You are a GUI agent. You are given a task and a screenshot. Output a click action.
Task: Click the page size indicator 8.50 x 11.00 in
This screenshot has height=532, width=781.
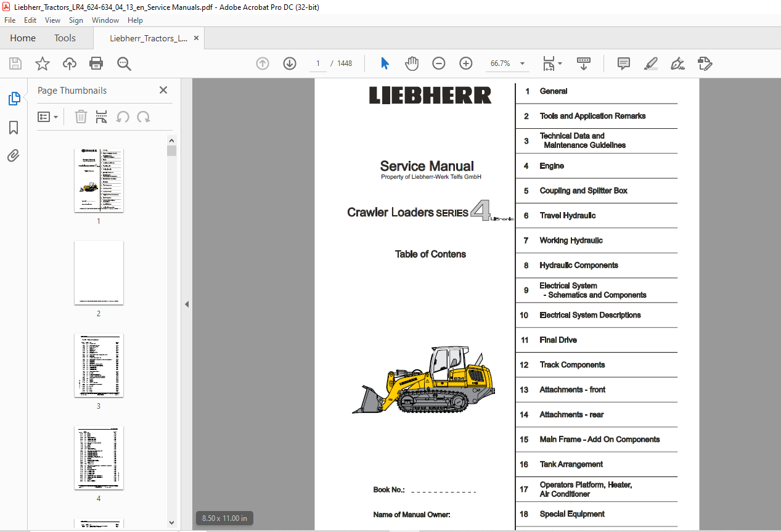pos(225,518)
